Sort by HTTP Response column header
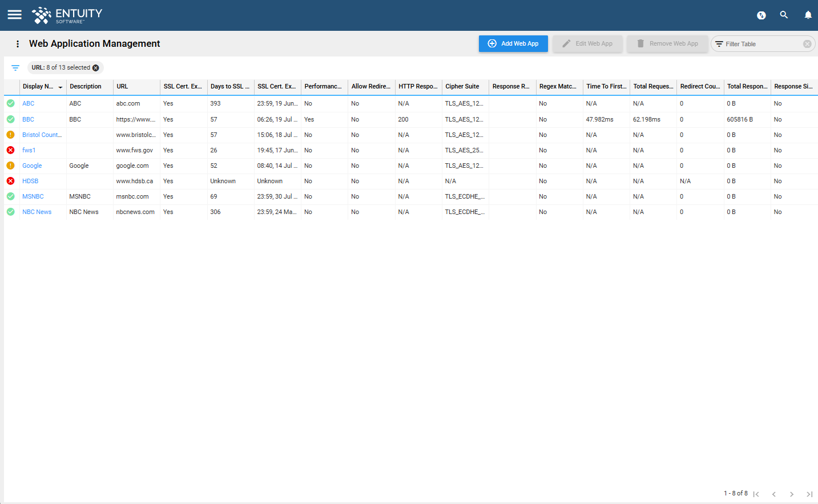The height and width of the screenshot is (504, 818). [x=418, y=87]
